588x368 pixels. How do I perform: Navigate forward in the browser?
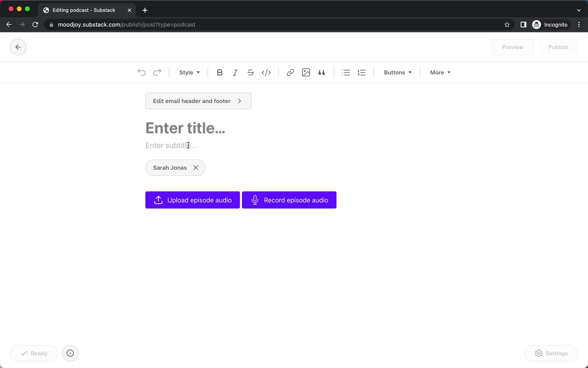22,25
